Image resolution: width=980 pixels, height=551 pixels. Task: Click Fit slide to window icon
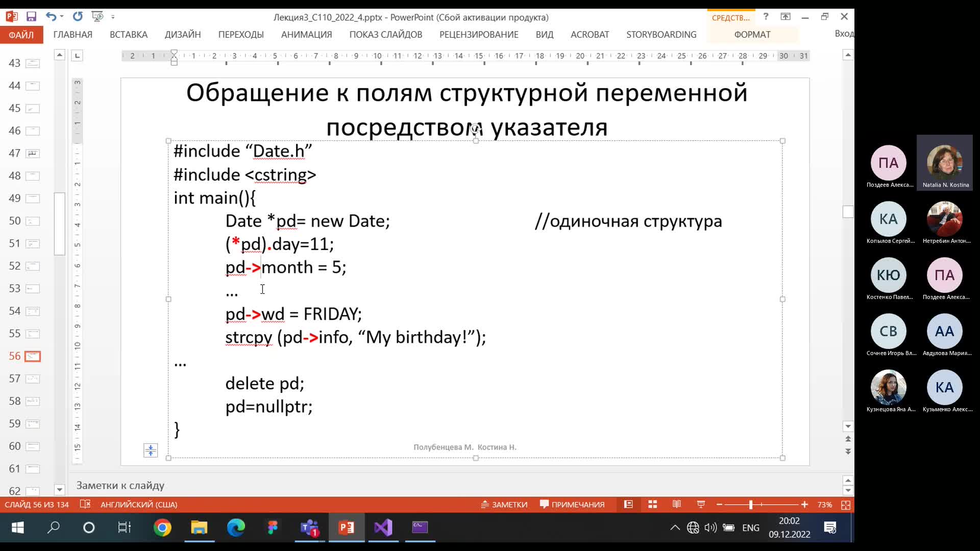(846, 505)
